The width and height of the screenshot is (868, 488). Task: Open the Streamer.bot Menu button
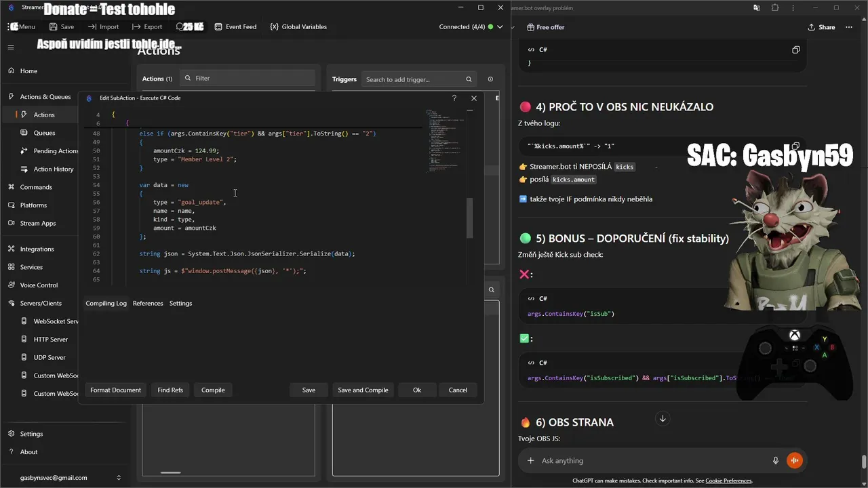pos(22,27)
